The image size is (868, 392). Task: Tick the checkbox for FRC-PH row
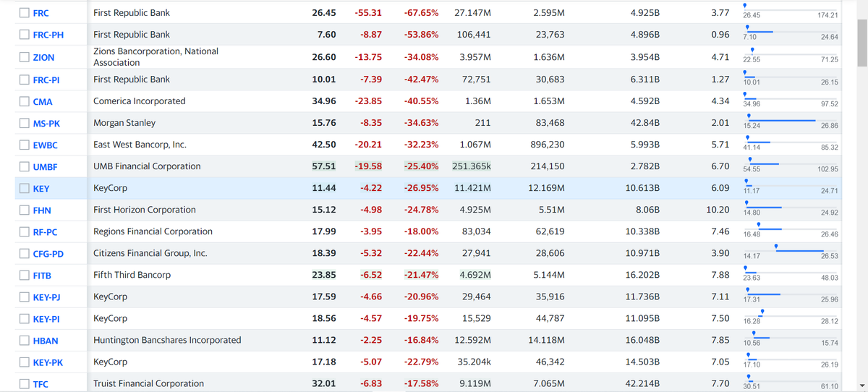click(25, 35)
